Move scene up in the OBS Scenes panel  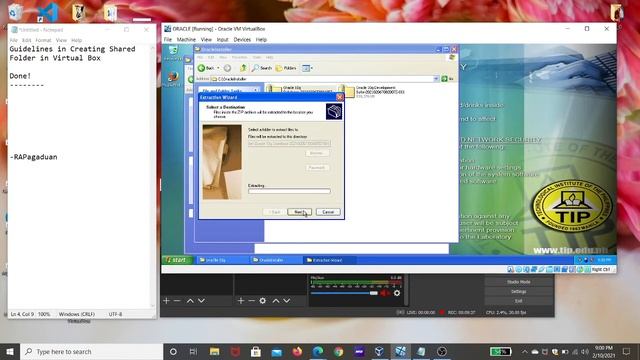tap(190, 301)
